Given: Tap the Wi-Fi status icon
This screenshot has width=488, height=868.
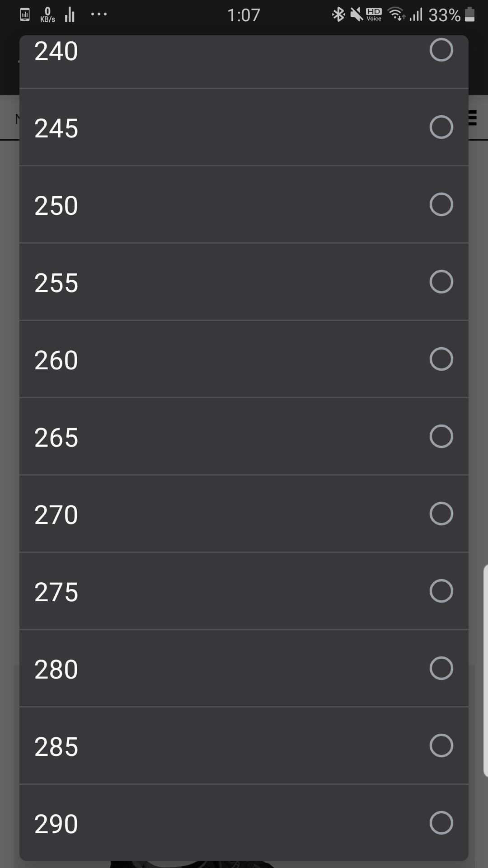Looking at the screenshot, I should click(397, 15).
